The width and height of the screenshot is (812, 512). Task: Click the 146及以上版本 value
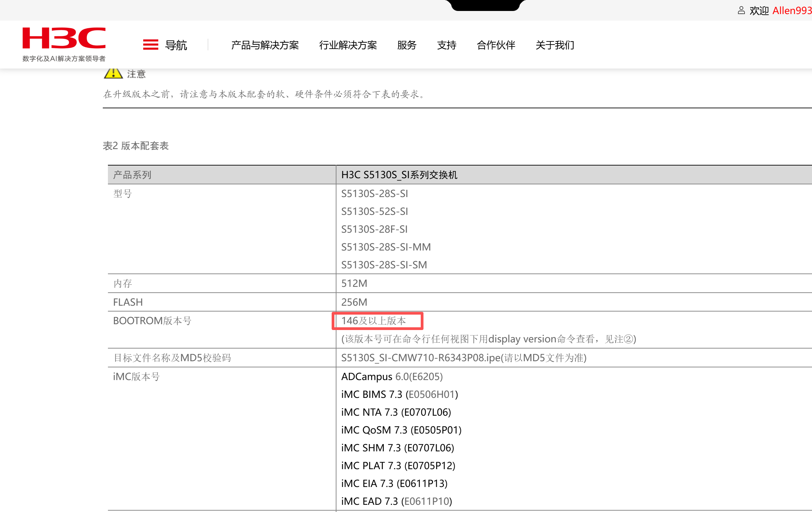(373, 321)
